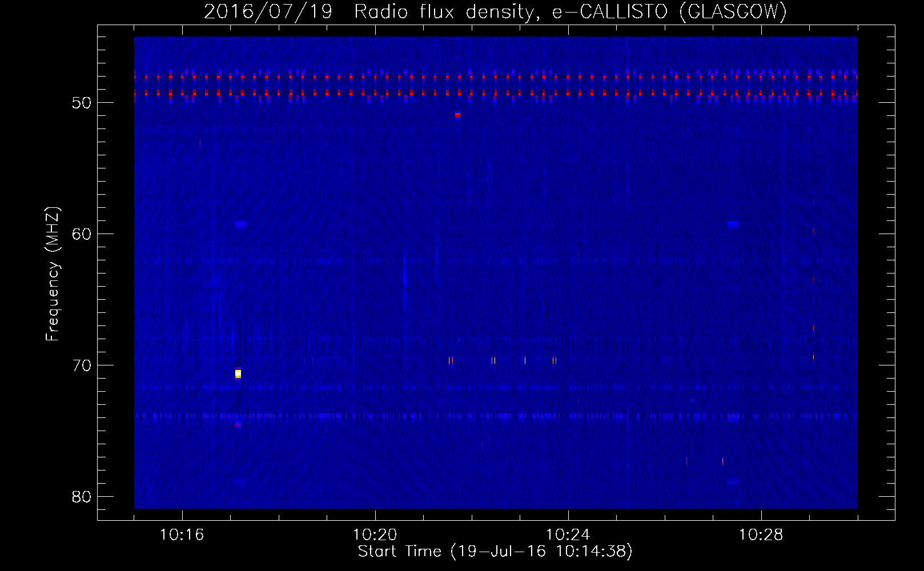Click the isolated red spot near 51 MHz

tap(457, 115)
